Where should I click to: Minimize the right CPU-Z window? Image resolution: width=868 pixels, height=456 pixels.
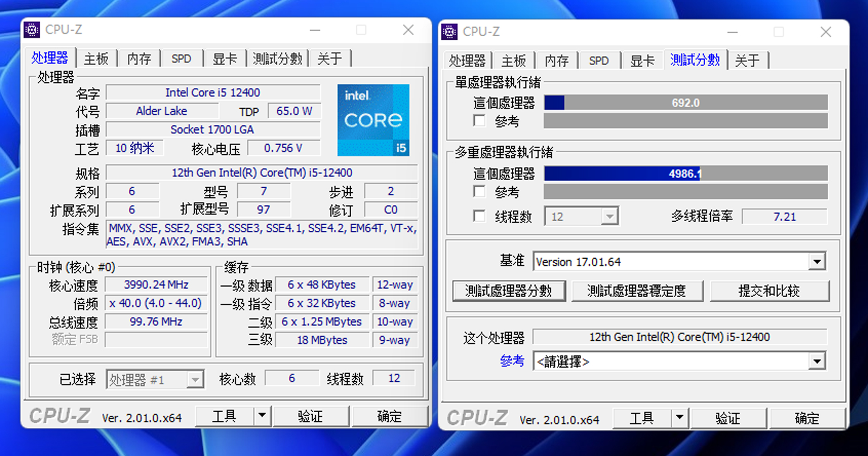click(733, 32)
